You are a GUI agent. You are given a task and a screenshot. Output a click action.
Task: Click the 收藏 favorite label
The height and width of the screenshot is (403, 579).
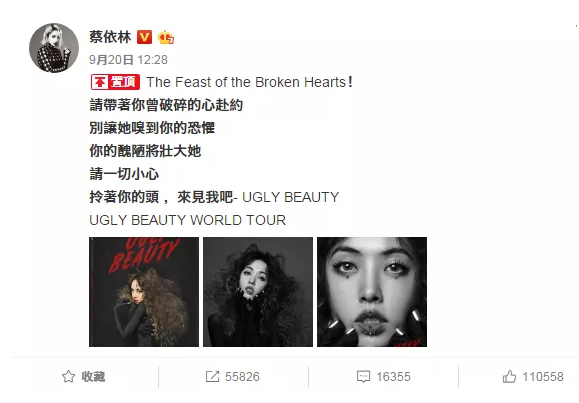pos(93,377)
